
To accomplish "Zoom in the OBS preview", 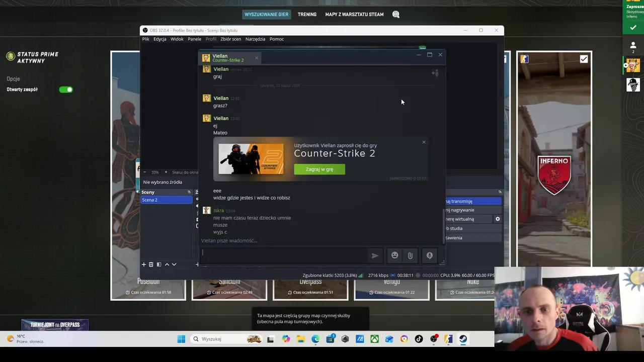I will click(x=166, y=172).
